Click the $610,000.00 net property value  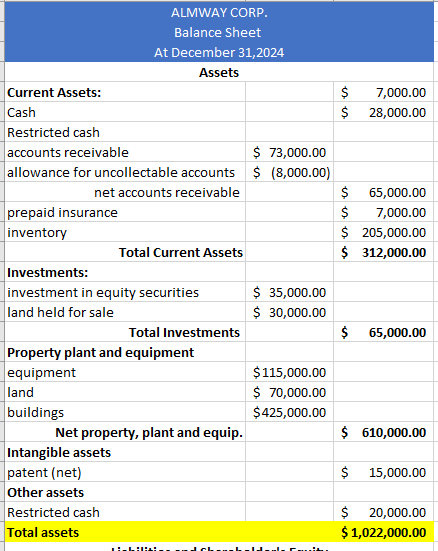(x=384, y=432)
